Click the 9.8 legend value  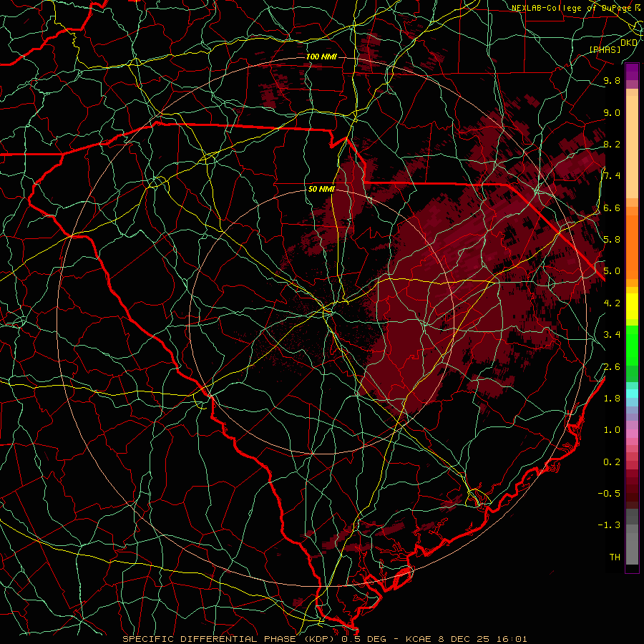pyautogui.click(x=612, y=80)
